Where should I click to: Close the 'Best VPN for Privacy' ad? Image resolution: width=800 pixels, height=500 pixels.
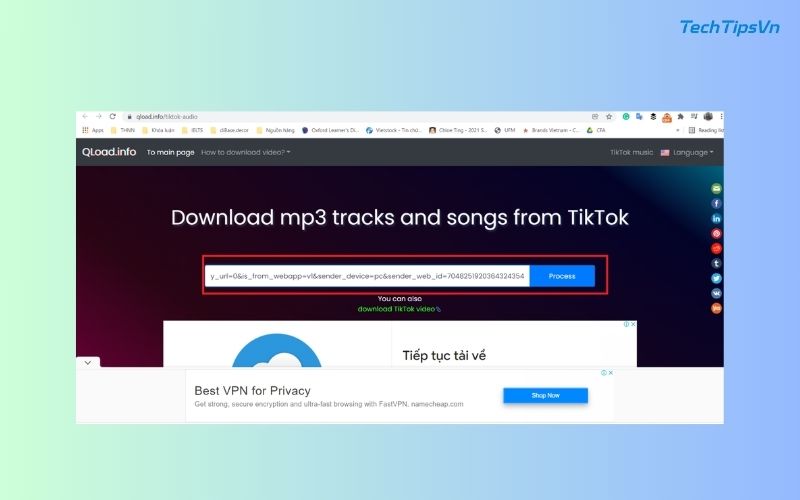(x=611, y=373)
